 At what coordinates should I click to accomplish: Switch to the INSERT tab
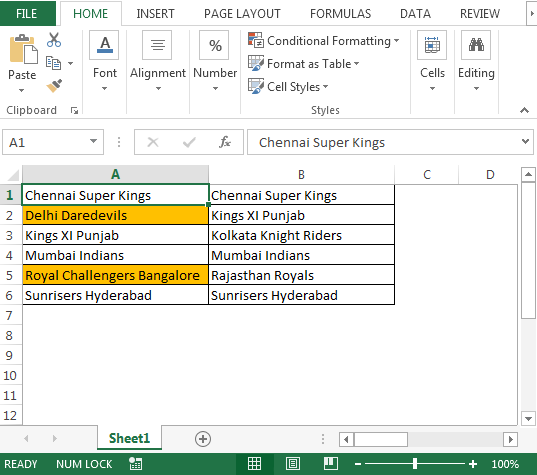155,14
